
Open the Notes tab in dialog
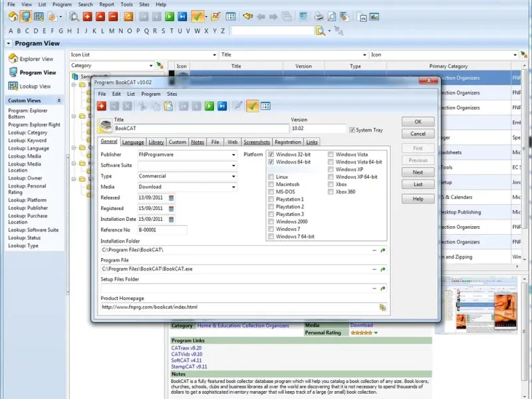198,142
